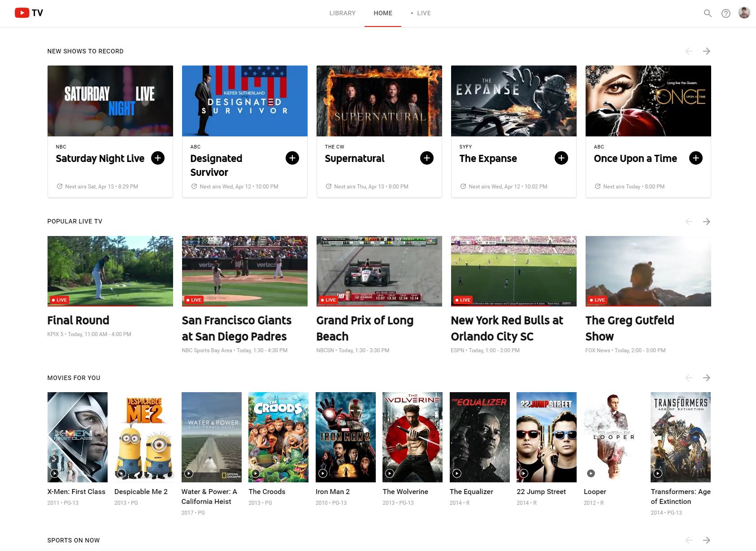Watch the Greg Gutfeld Show thumbnail

pos(648,271)
